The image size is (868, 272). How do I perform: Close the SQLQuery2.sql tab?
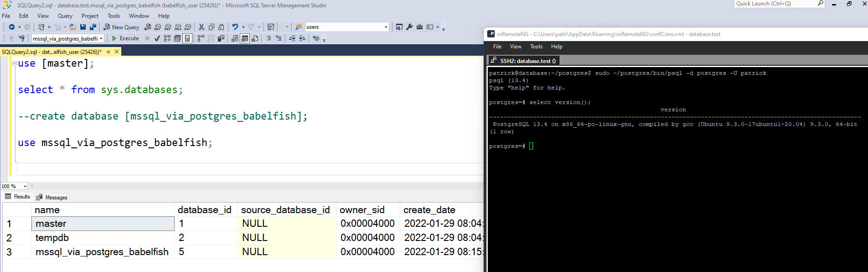click(117, 52)
